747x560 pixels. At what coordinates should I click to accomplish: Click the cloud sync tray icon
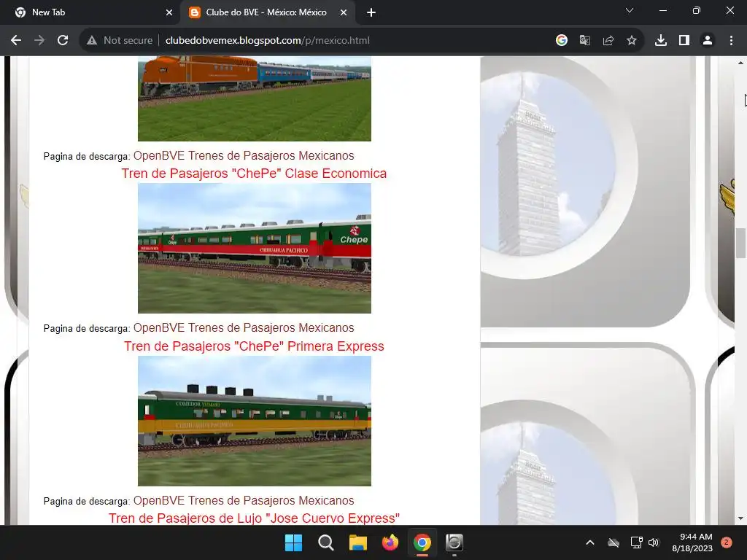pyautogui.click(x=614, y=542)
